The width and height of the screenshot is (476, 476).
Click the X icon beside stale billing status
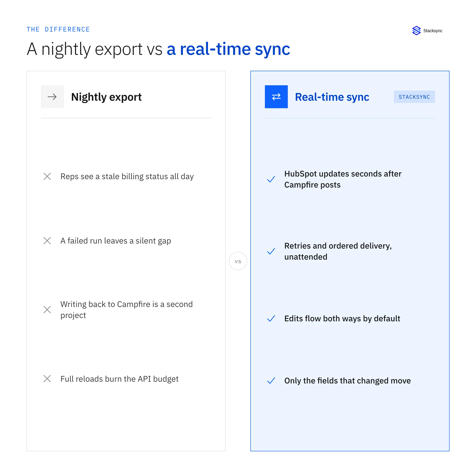point(47,176)
